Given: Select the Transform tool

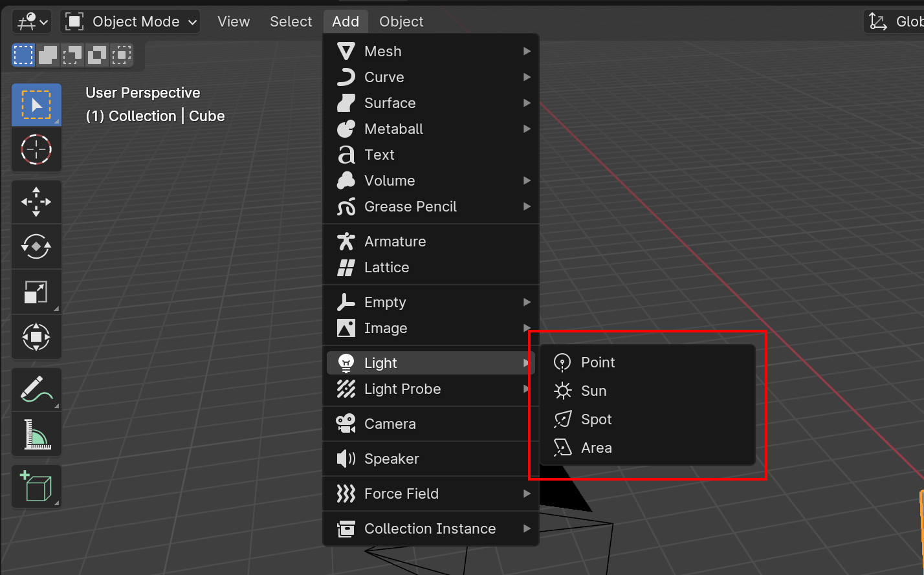Looking at the screenshot, I should (36, 337).
